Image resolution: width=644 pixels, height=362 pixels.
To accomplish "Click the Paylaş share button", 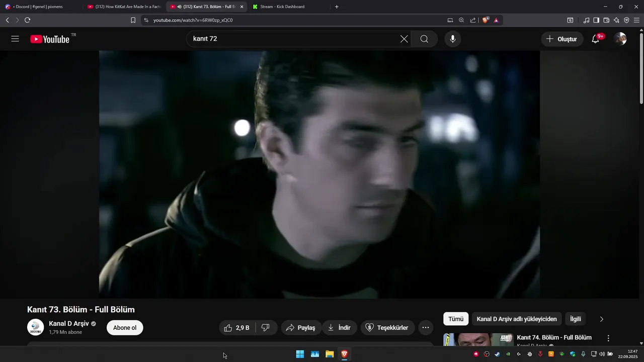I will coord(300,328).
